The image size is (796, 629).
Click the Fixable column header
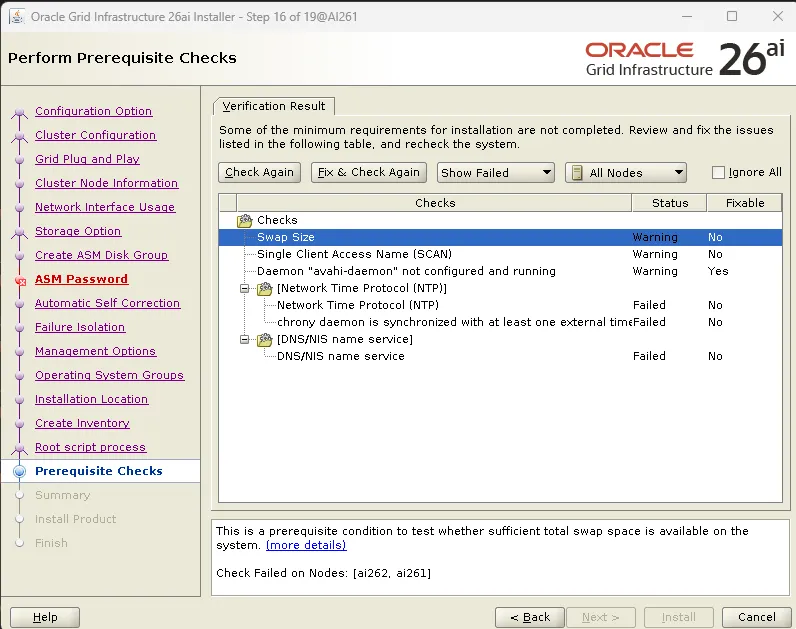click(745, 203)
